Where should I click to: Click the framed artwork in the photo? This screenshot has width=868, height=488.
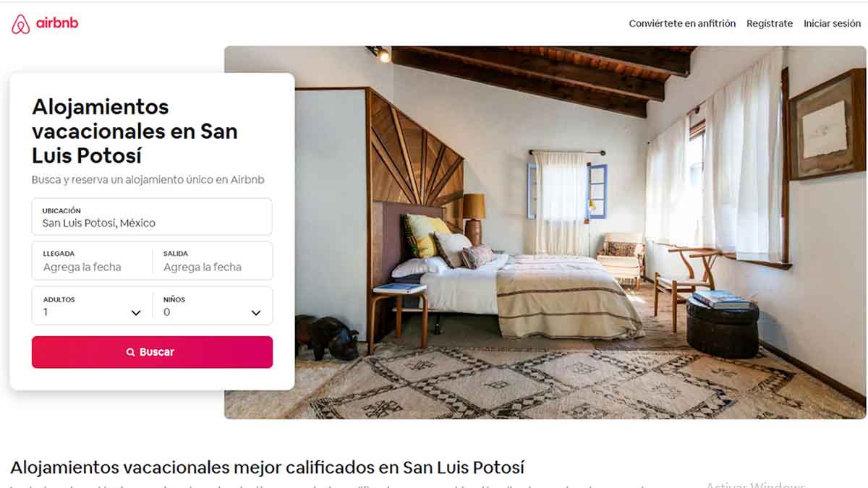(x=827, y=124)
